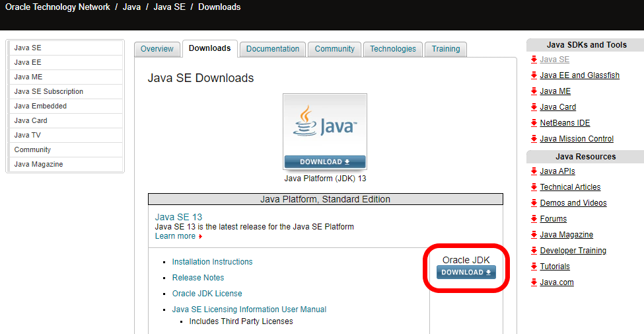Click the red arrow icon beside Java APIs
The image size is (644, 334).
point(534,171)
